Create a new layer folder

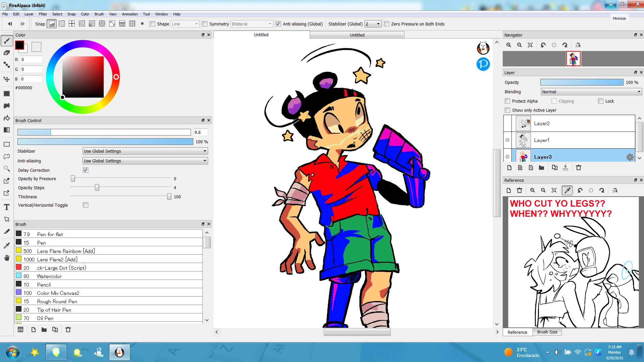pos(542,168)
